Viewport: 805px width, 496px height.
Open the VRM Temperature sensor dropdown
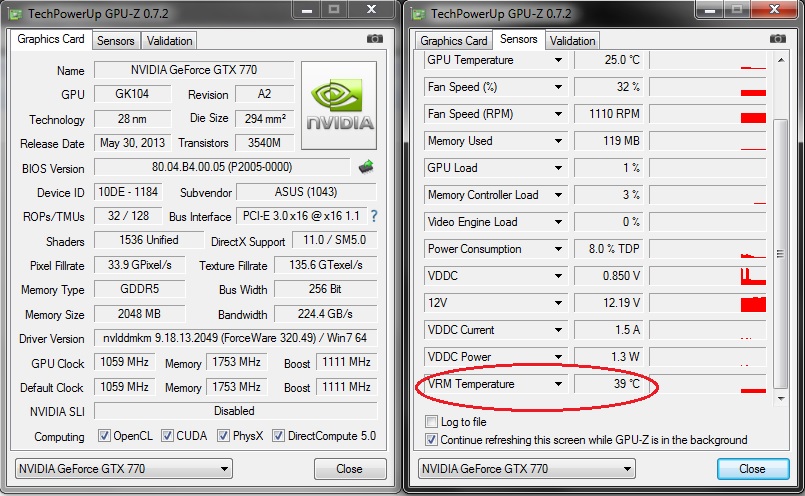coord(558,384)
